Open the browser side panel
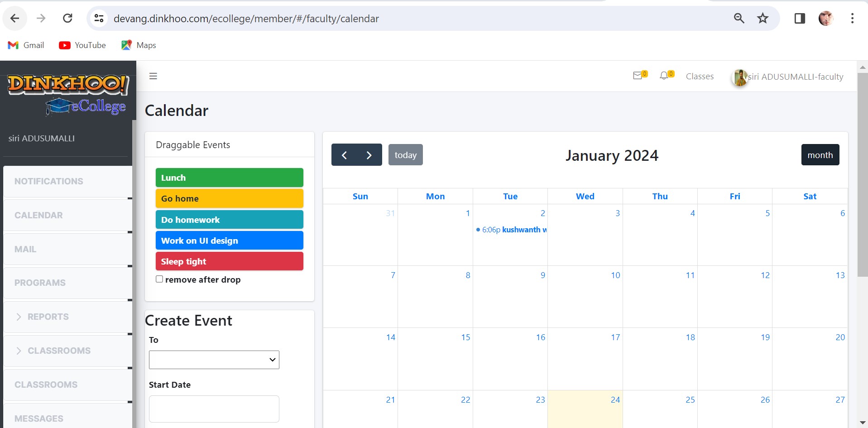868x428 pixels. point(800,19)
